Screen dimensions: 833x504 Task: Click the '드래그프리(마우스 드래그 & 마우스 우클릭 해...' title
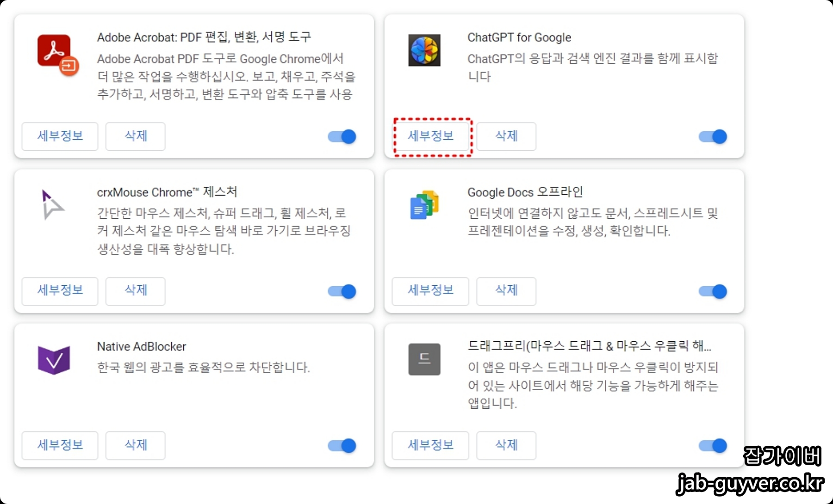pos(590,346)
